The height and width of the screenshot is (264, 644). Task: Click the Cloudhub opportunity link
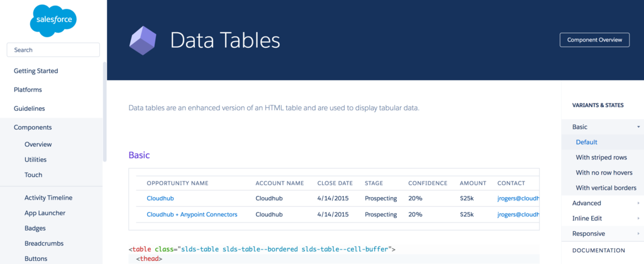click(x=160, y=198)
